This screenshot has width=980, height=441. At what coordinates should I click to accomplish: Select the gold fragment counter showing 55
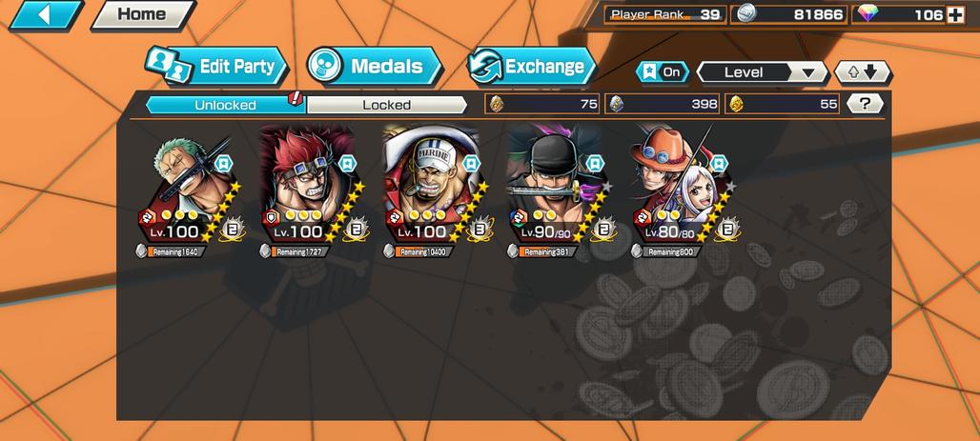tap(783, 104)
